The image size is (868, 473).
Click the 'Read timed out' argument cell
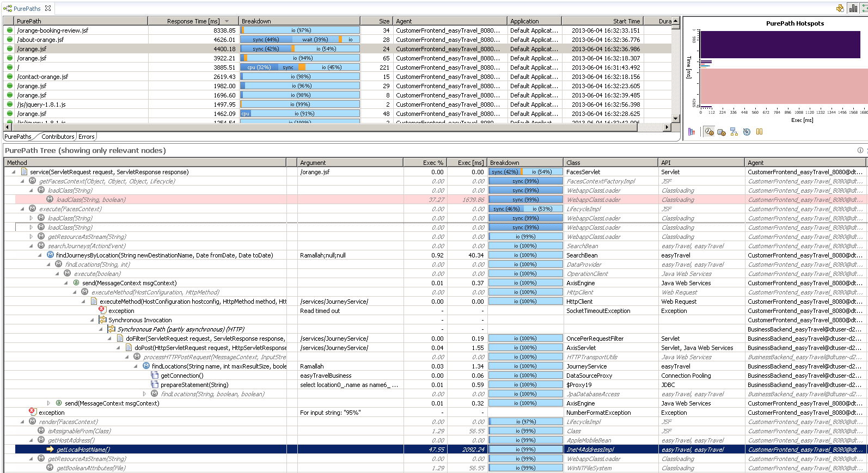click(x=350, y=311)
